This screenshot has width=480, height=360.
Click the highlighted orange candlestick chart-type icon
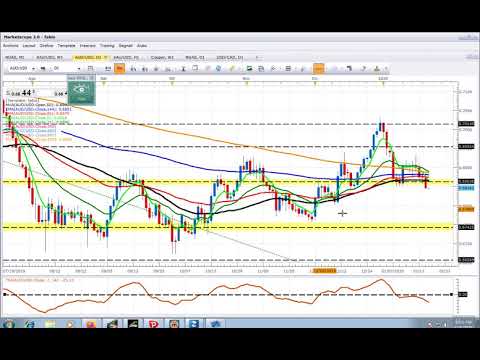120,69
